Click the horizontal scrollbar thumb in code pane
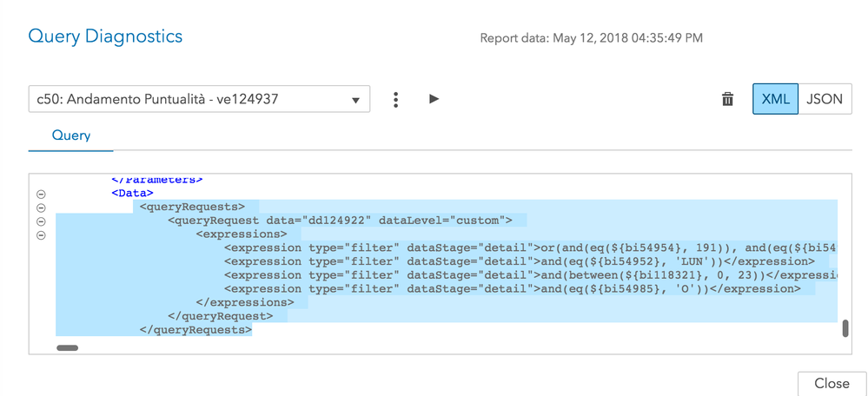Screen dimensions: 868x396 [x=67, y=347]
